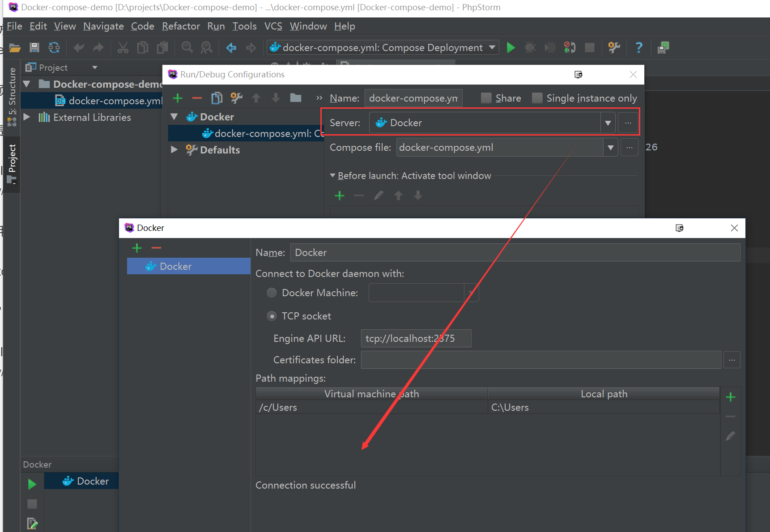Select the Docker Machine radio button
This screenshot has width=770, height=532.
tap(272, 293)
